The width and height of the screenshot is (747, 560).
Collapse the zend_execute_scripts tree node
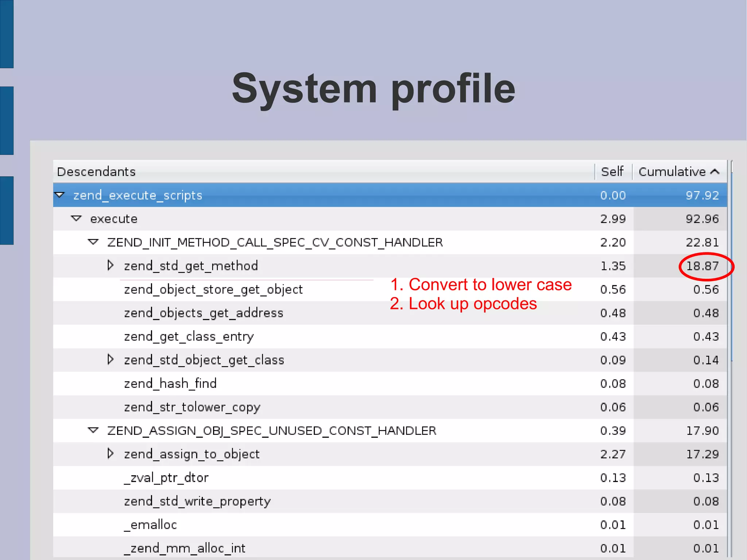(59, 195)
